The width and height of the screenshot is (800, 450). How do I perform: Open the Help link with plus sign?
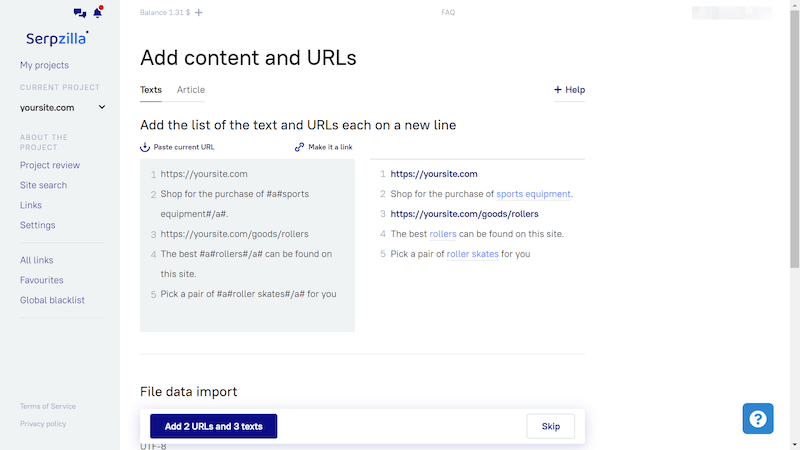pyautogui.click(x=569, y=90)
